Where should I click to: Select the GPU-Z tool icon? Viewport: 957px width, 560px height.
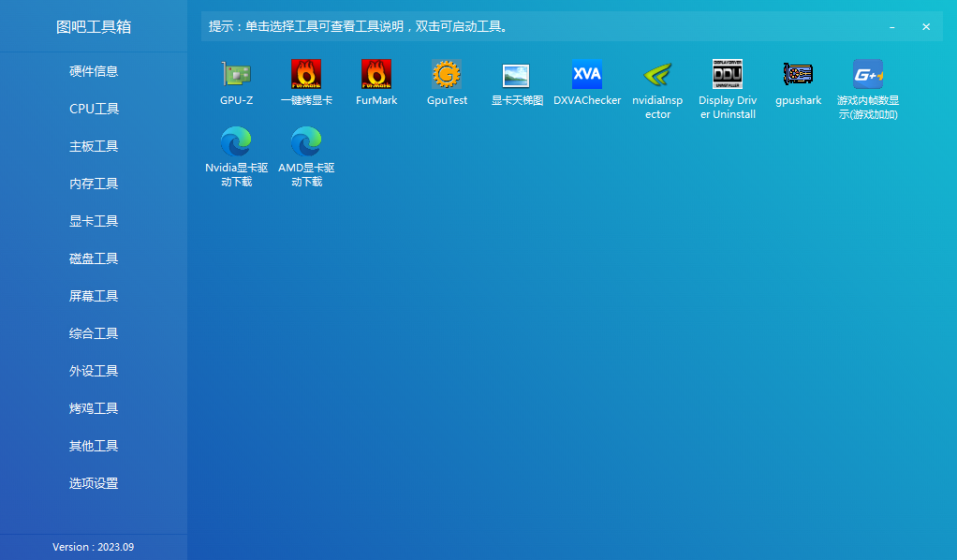pyautogui.click(x=236, y=75)
